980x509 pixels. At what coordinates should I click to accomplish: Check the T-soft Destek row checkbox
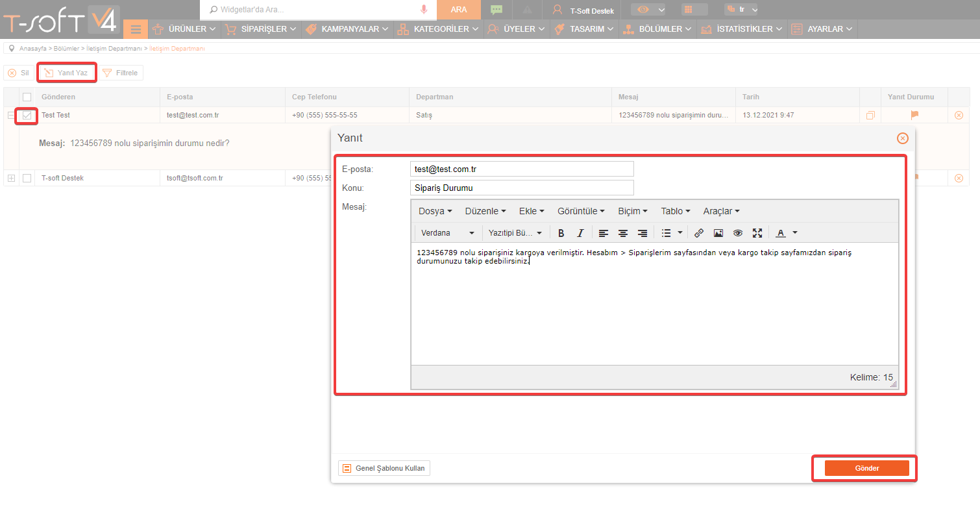point(27,178)
